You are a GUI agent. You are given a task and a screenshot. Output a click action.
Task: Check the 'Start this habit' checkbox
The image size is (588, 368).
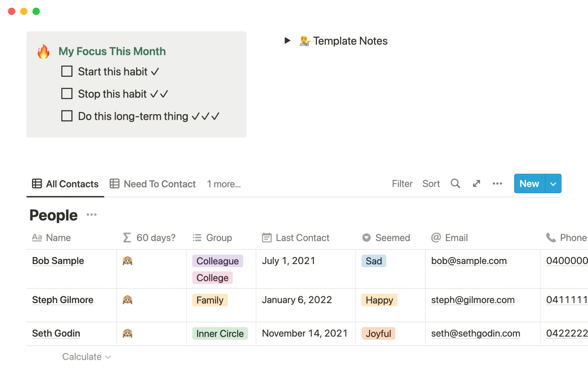click(x=67, y=71)
